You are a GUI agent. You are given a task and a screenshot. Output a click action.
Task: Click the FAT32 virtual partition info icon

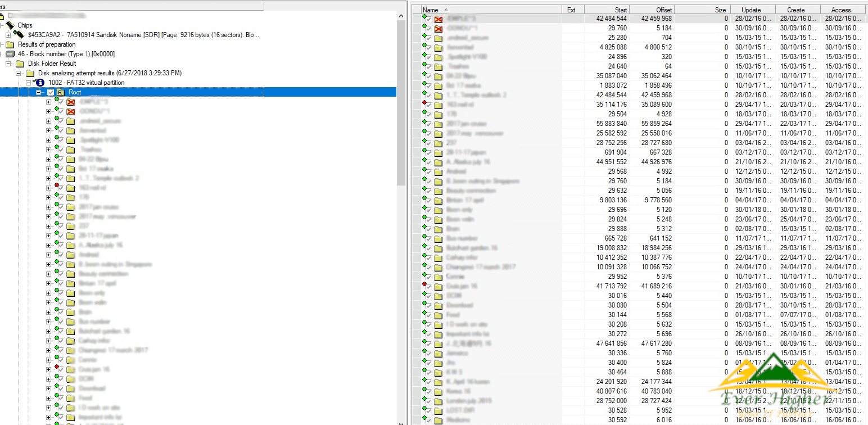[x=40, y=83]
